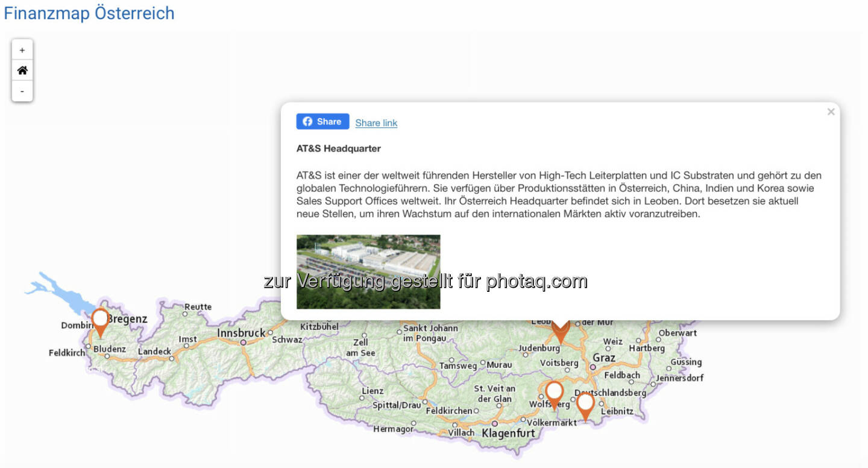The image size is (868, 468).
Task: Zoom in on the map with plus button
Action: 22,51
